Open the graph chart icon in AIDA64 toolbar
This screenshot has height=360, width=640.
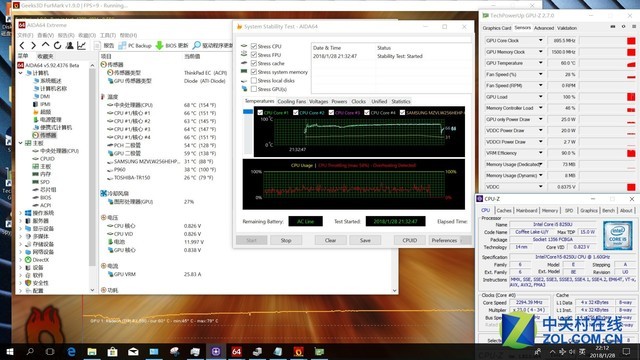pos(81,45)
